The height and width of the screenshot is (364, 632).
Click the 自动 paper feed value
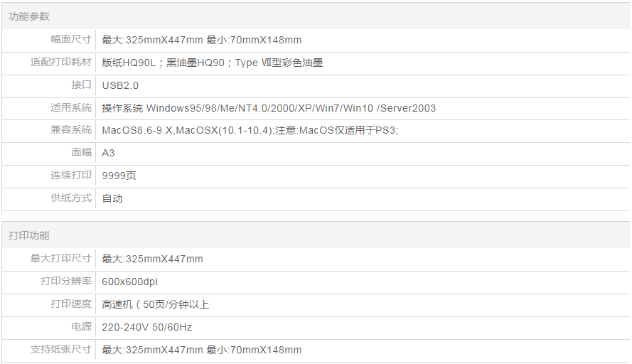coord(112,198)
